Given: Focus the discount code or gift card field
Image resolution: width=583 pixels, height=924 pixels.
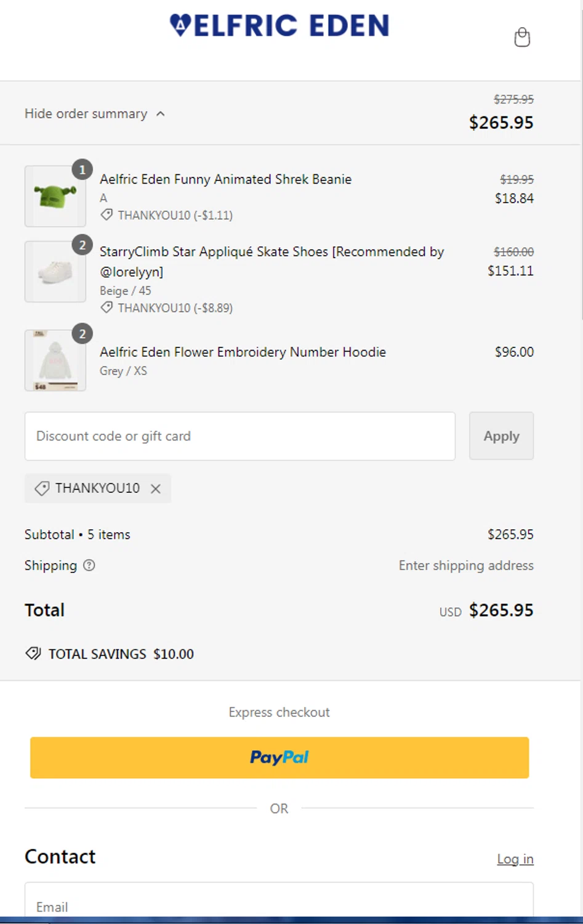Looking at the screenshot, I should point(240,436).
